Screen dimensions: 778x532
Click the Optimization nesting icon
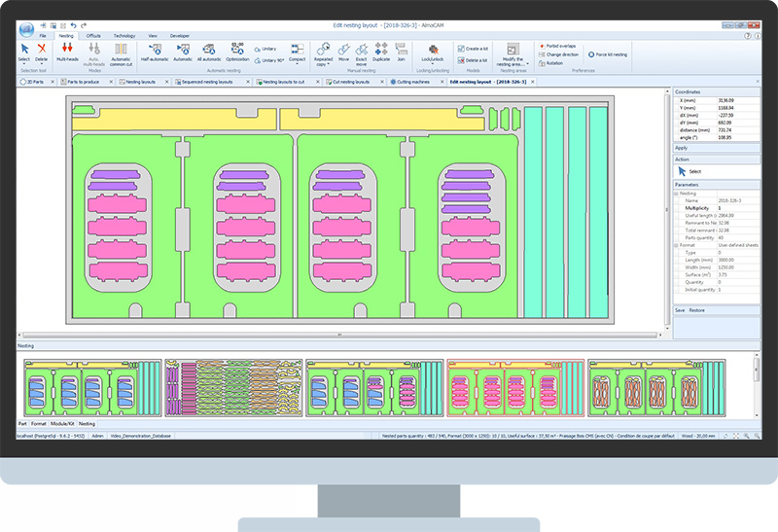pos(237,51)
